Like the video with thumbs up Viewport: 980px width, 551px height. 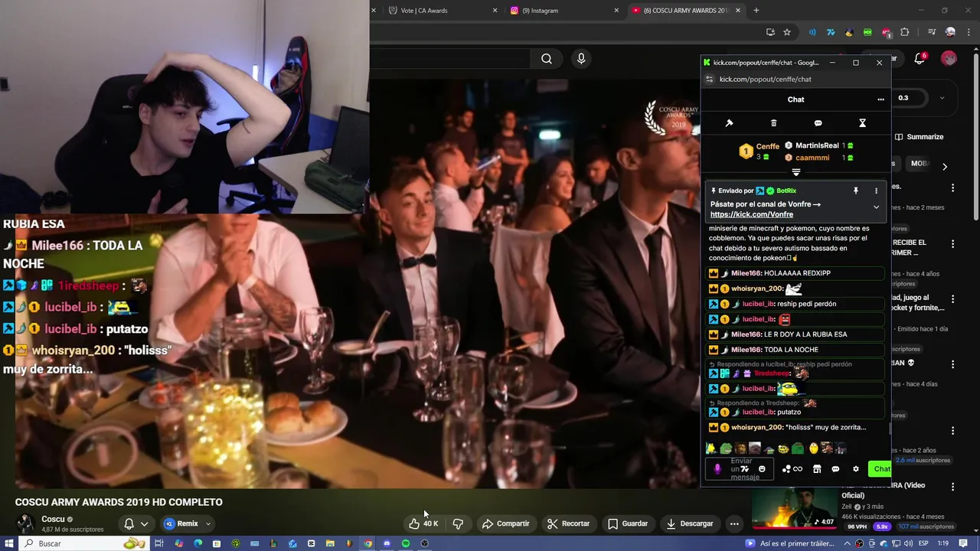(423, 523)
